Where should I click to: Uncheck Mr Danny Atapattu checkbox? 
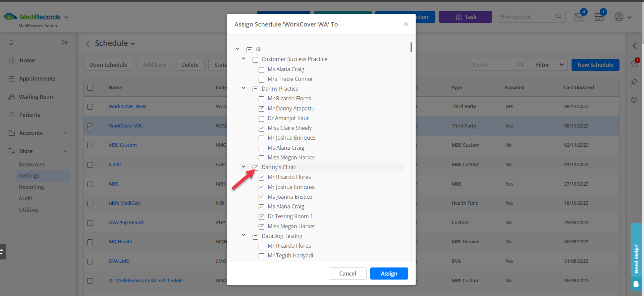pos(261,109)
